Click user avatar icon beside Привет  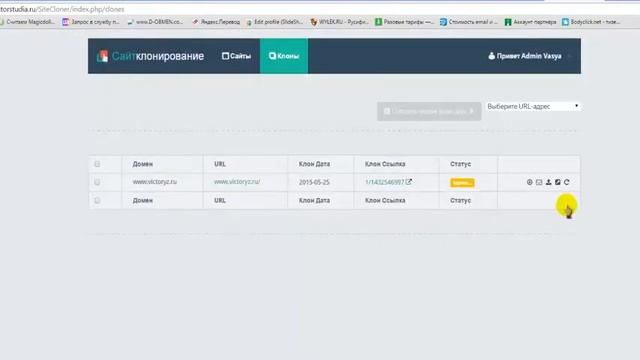point(491,56)
